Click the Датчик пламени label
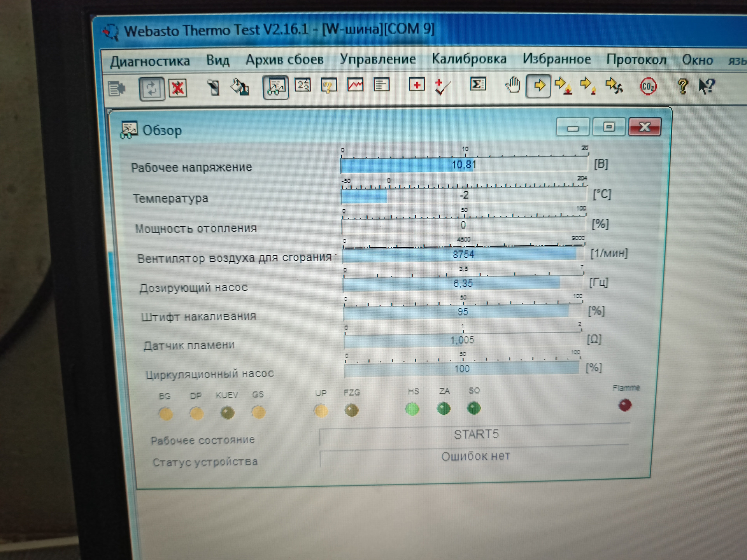This screenshot has width=747, height=560. tap(189, 345)
